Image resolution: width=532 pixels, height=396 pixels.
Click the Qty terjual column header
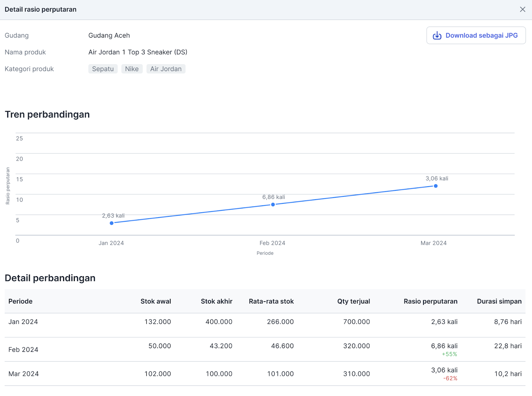click(x=353, y=301)
